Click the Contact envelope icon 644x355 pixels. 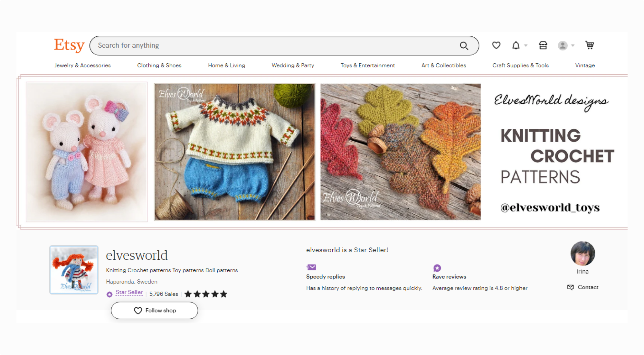click(x=570, y=287)
